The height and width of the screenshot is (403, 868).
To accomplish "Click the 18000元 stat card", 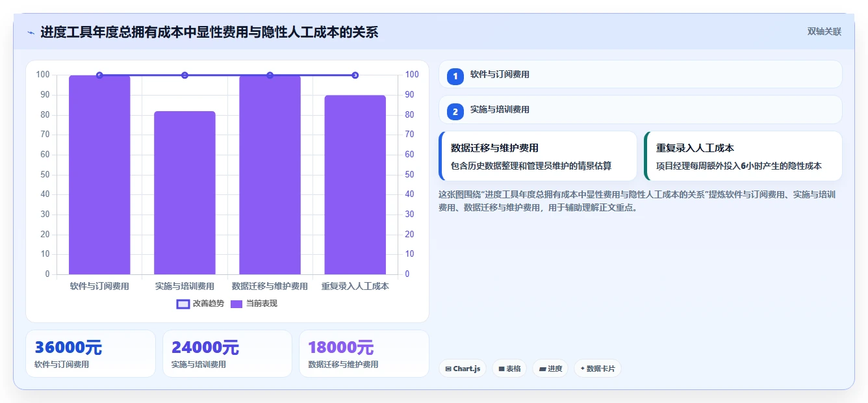I will click(x=364, y=354).
